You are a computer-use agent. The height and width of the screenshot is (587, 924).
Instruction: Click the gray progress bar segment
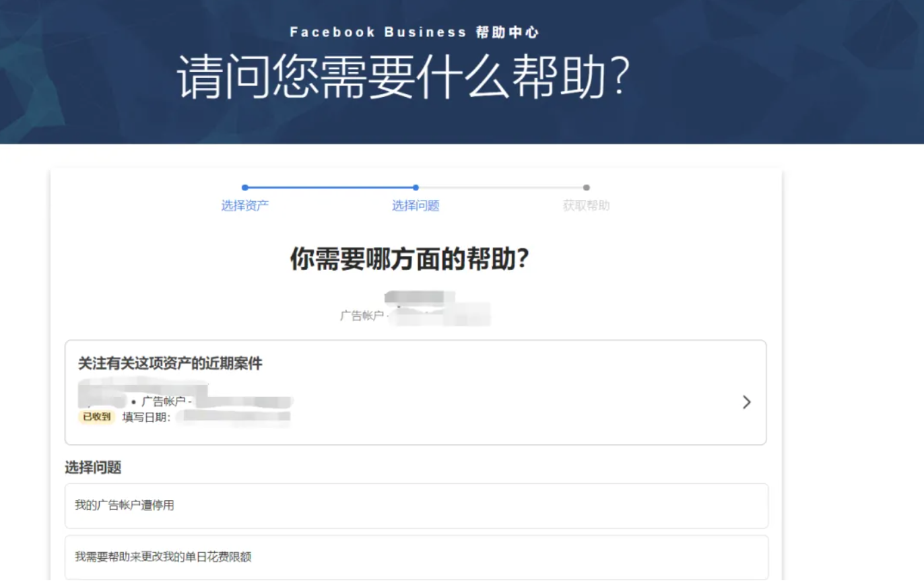[501, 188]
